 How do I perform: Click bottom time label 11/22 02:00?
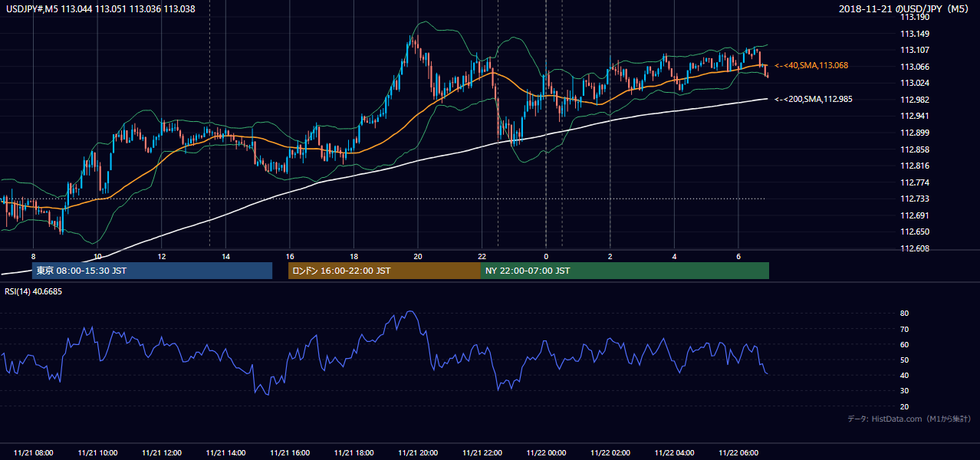coord(610,453)
